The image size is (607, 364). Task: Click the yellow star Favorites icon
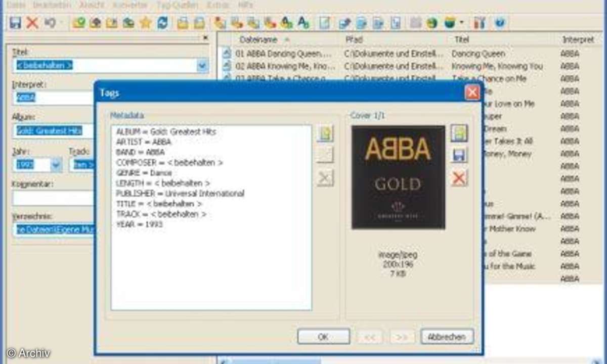click(146, 23)
